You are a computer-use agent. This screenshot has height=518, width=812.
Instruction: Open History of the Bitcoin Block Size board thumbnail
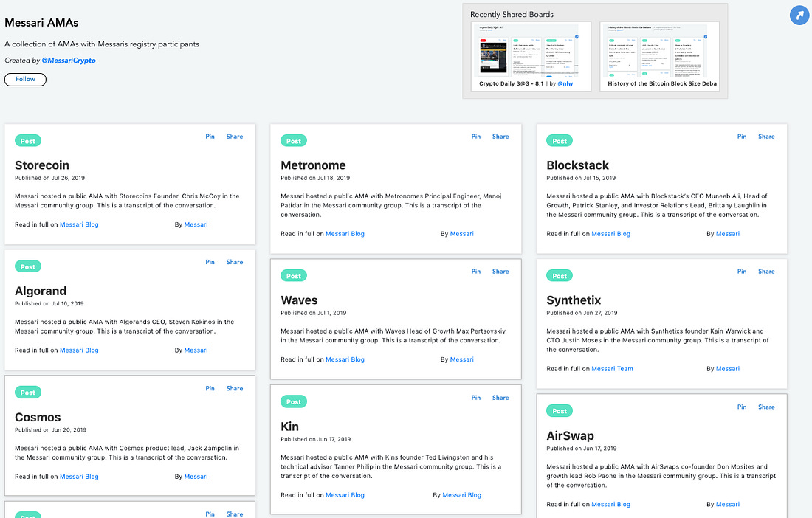pyautogui.click(x=659, y=56)
